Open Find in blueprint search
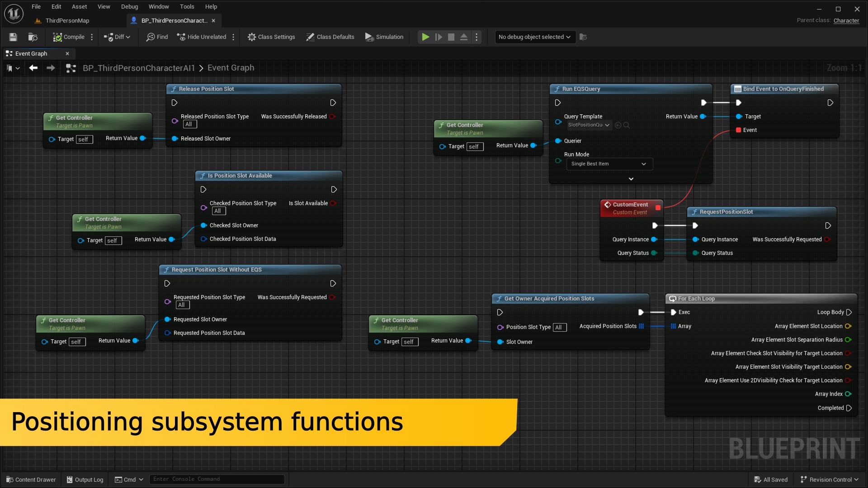This screenshot has width=868, height=488. [x=157, y=37]
